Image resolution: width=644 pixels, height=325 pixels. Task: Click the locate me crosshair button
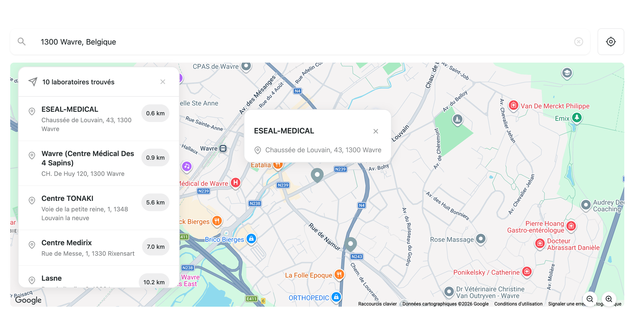[x=611, y=42]
